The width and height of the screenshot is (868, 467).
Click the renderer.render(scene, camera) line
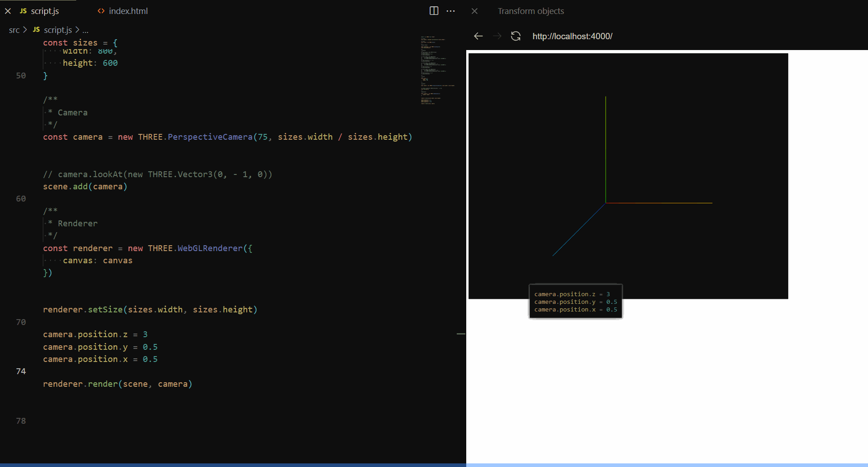point(118,384)
